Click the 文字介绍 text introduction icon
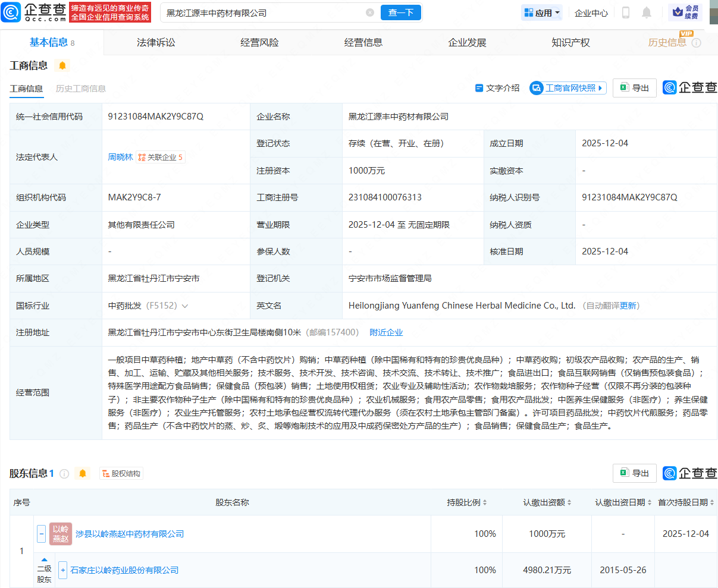Viewport: 718px width, 588px height. pos(479,87)
